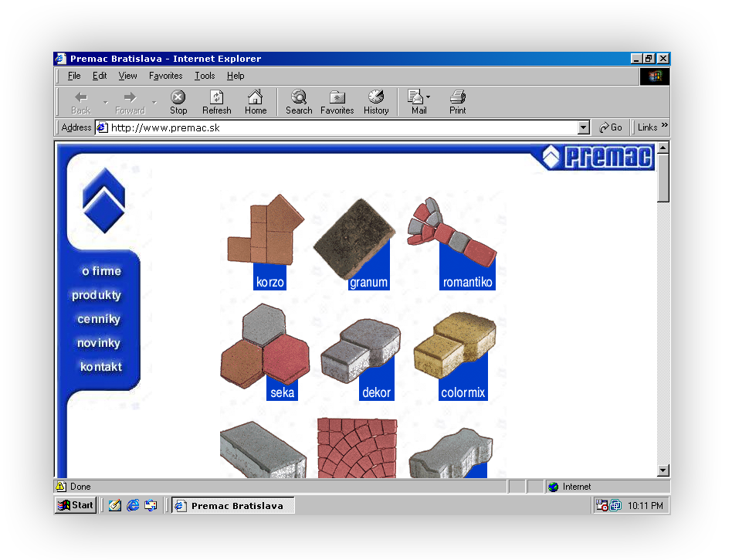
Task: Open the colormix product
Action: [x=454, y=356]
